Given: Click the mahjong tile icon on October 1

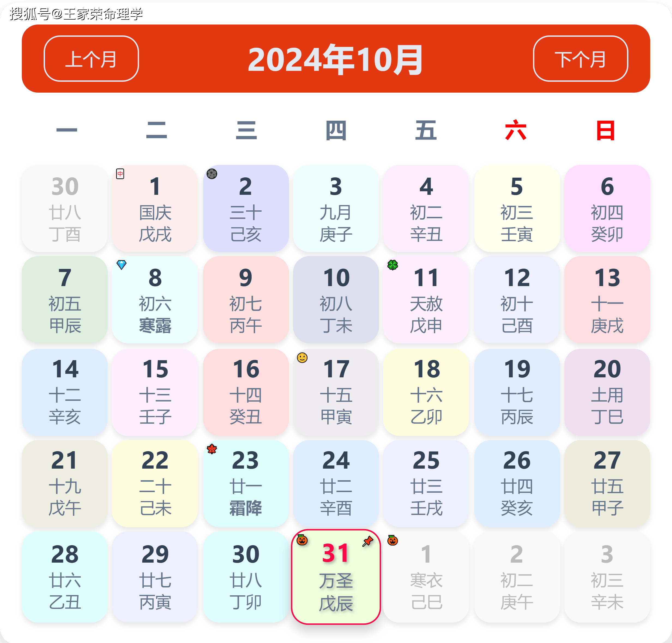Looking at the screenshot, I should pyautogui.click(x=120, y=174).
